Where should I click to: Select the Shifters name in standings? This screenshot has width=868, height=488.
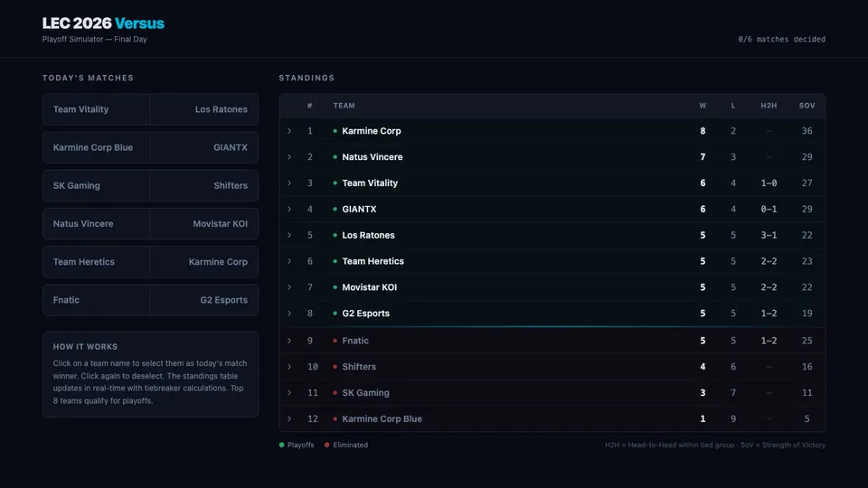point(359,367)
